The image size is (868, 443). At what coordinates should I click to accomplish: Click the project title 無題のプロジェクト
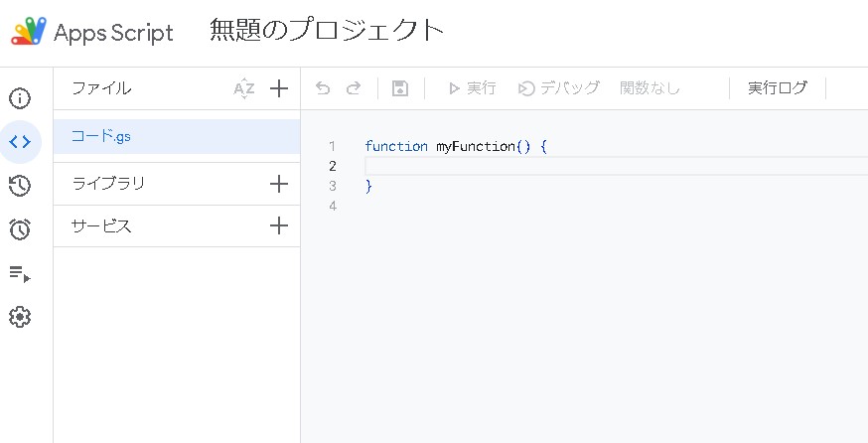click(327, 31)
